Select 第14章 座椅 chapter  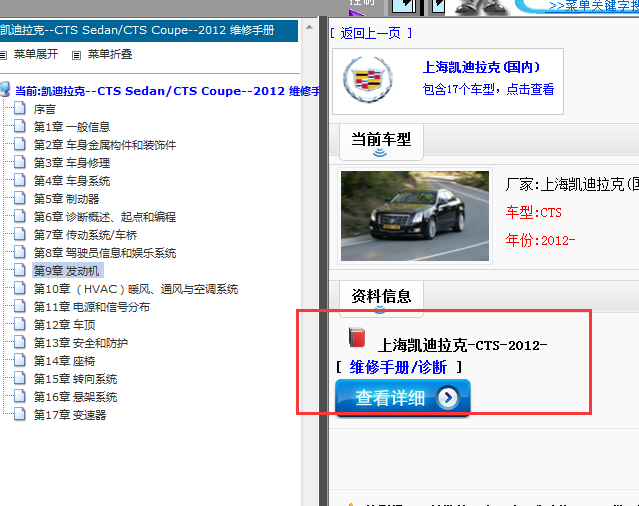pos(64,361)
